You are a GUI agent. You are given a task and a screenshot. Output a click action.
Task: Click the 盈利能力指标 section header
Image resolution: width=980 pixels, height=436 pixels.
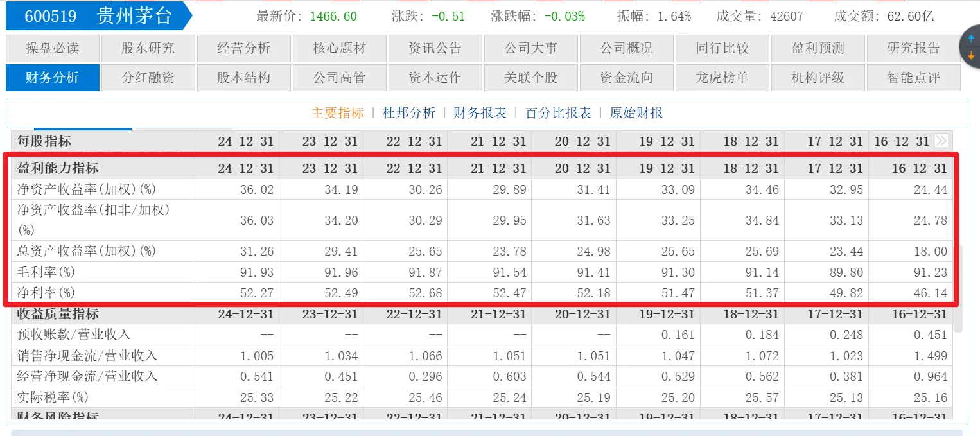(58, 168)
